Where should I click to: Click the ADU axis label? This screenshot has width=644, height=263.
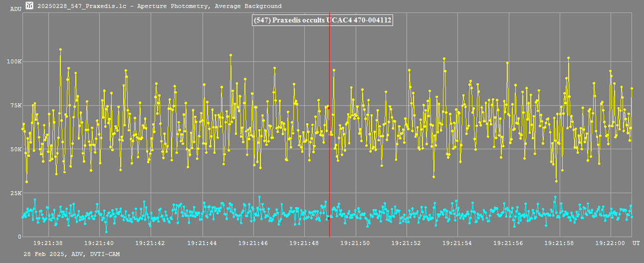pyautogui.click(x=15, y=9)
